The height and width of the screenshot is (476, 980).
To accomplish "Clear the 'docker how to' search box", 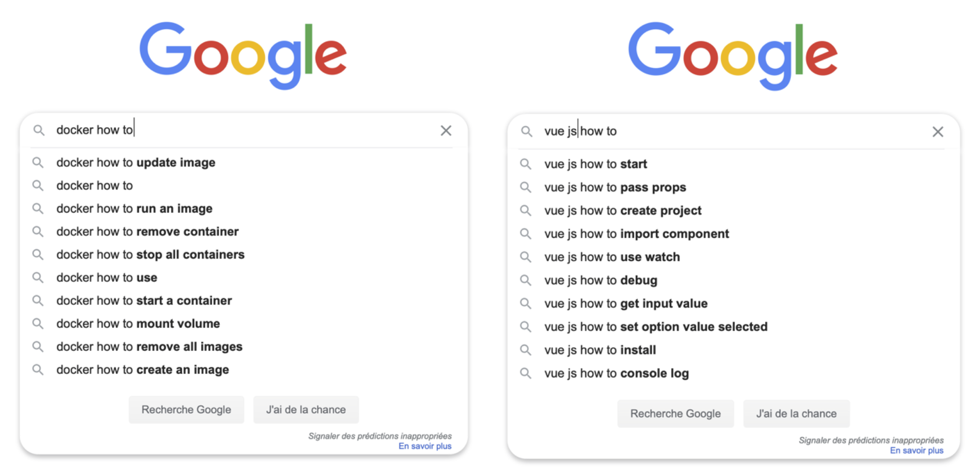I will click(x=446, y=131).
